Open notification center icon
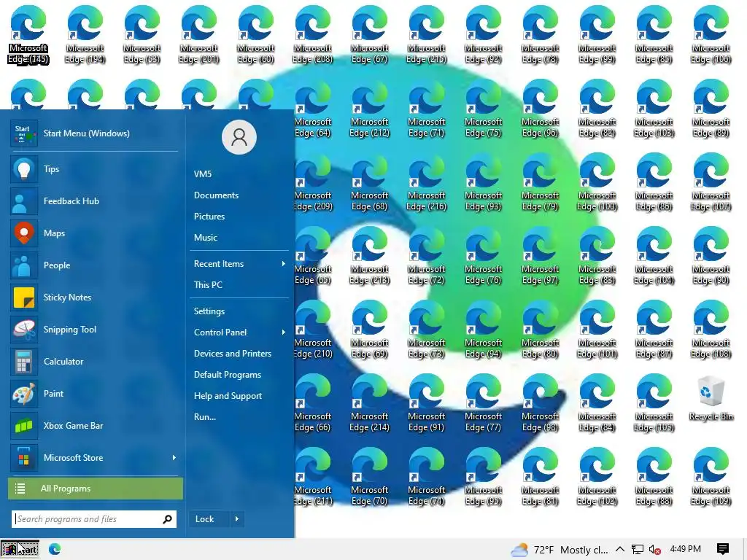Viewport: 747px width, 560px height. coord(722,549)
